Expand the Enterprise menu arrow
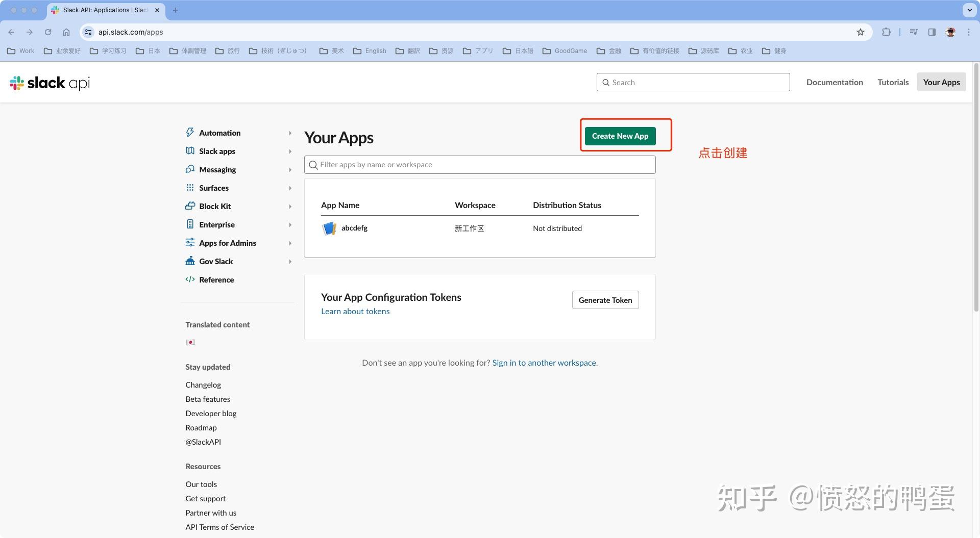This screenshot has width=980, height=538. click(x=290, y=225)
